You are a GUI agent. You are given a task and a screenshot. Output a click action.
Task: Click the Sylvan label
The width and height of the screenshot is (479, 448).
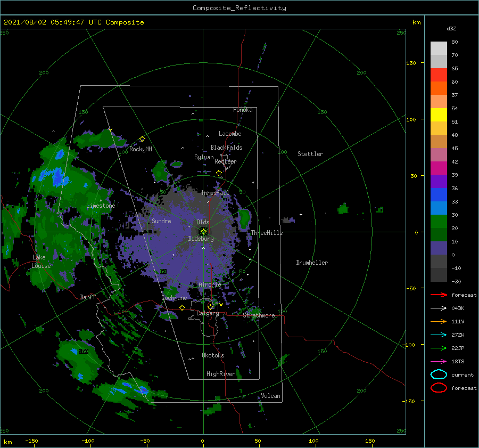(x=204, y=157)
